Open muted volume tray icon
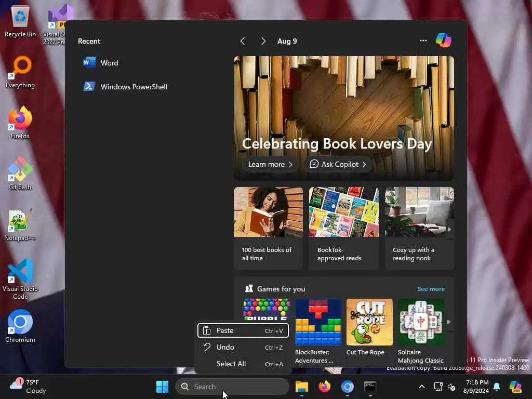This screenshot has width=532, height=399. [x=451, y=387]
